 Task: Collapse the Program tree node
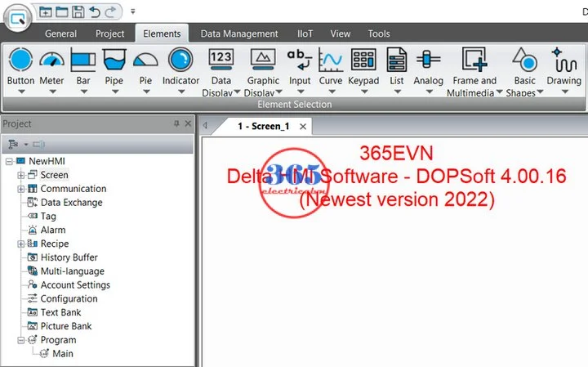(x=21, y=340)
